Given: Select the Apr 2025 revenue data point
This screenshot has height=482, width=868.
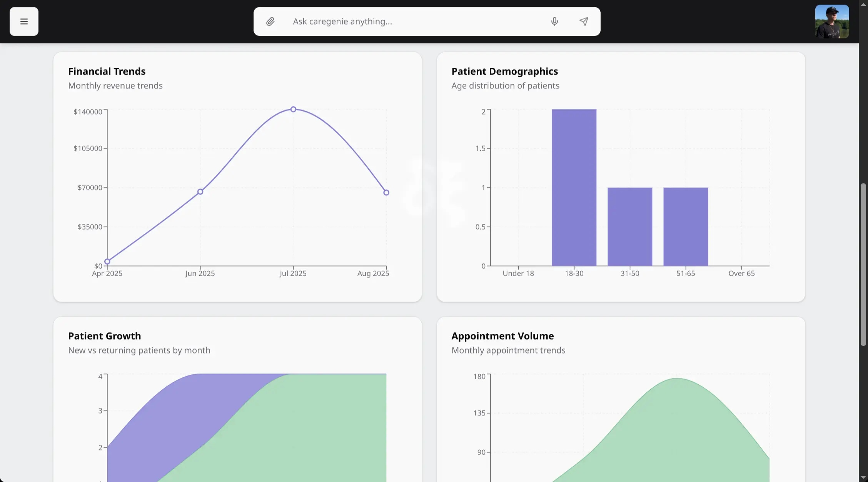Looking at the screenshot, I should 107,262.
